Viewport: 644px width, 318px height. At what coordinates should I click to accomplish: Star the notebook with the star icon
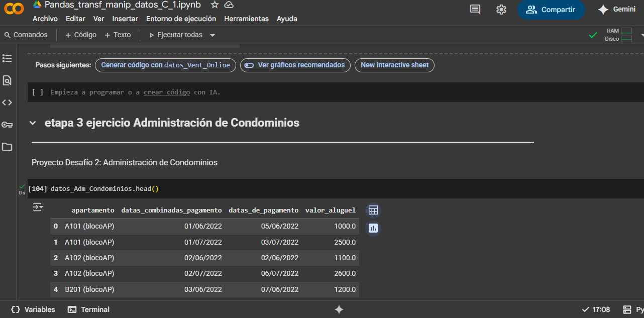click(x=214, y=5)
